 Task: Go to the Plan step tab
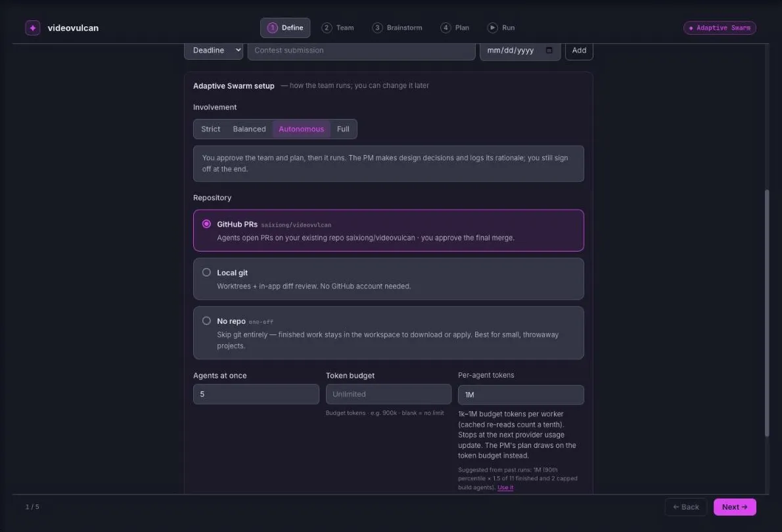(455, 28)
